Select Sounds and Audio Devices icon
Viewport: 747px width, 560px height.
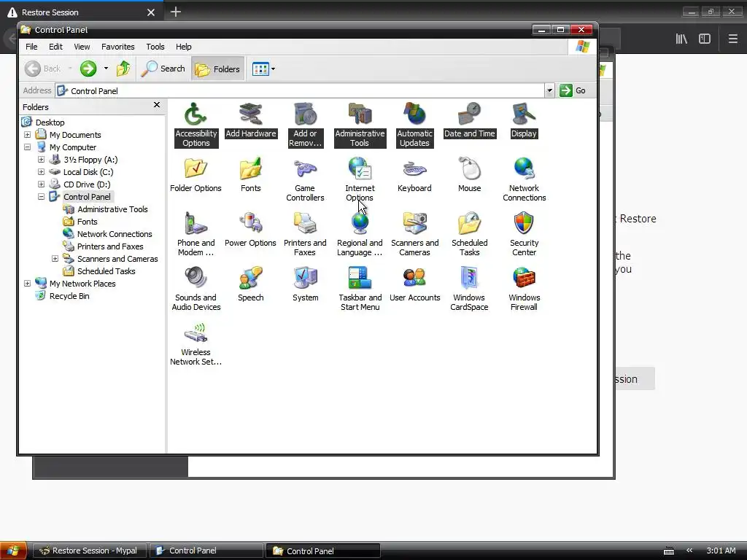196,289
